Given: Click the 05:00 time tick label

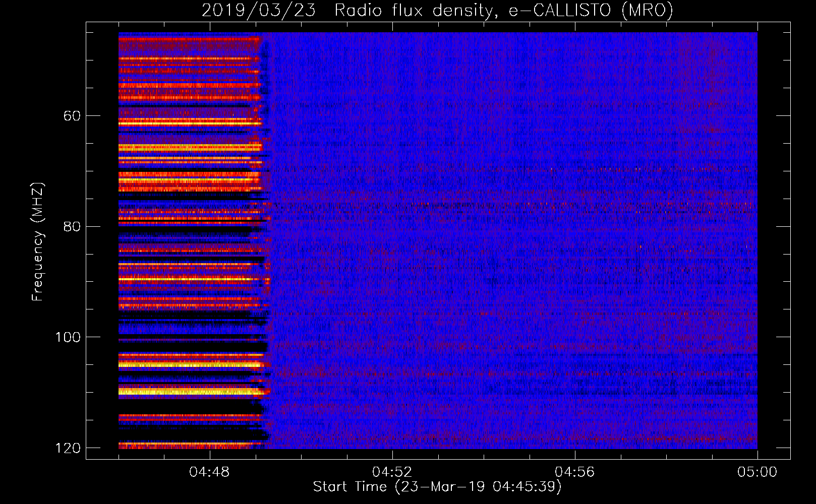Looking at the screenshot, I should pyautogui.click(x=757, y=472).
